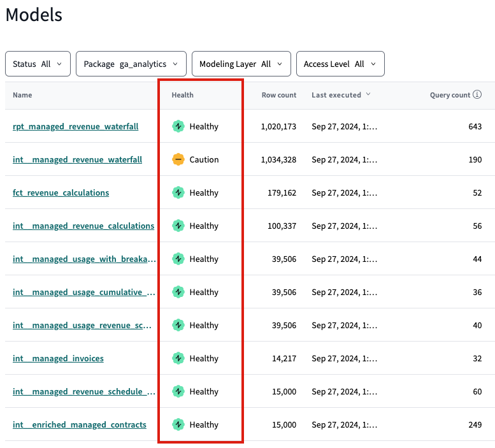Open the Package ga_analytics dropdown
This screenshot has height=448, width=495.
131,64
